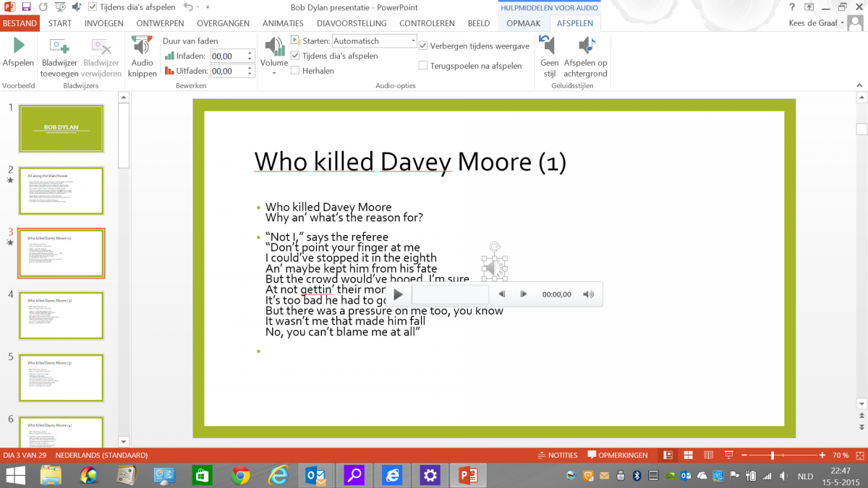Open Google Chrome from the taskbar
This screenshot has width=868, height=488.
click(x=241, y=475)
